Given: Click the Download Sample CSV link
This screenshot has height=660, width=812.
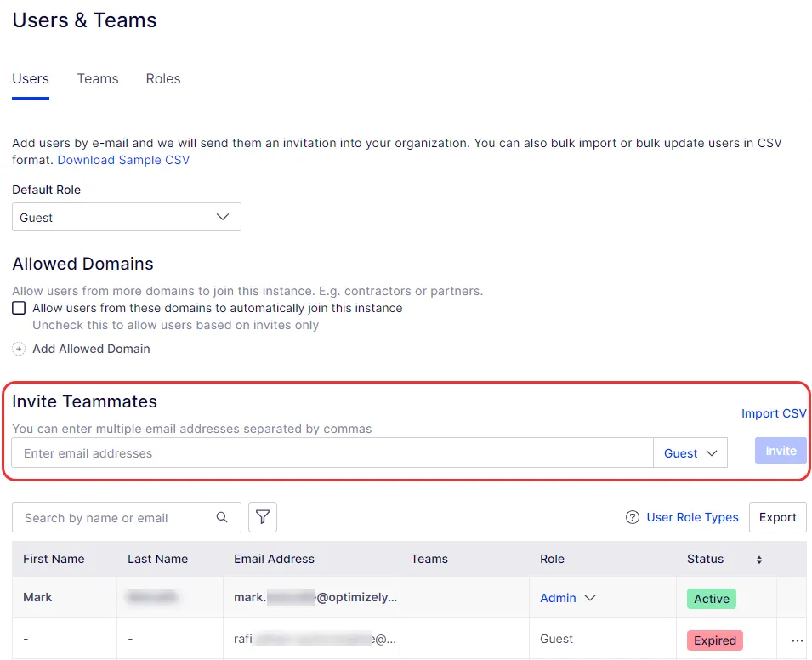Looking at the screenshot, I should (x=123, y=160).
